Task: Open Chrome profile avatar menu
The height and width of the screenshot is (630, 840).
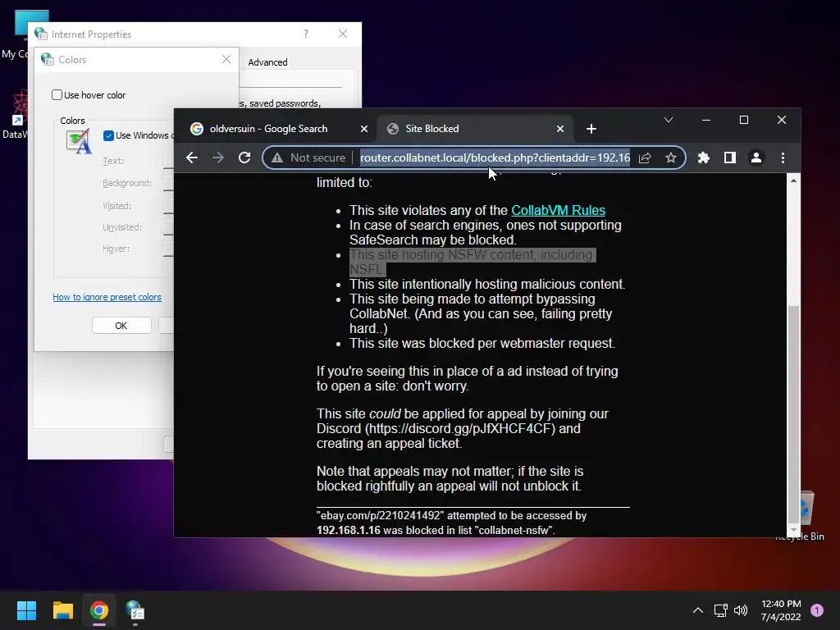Action: (756, 157)
